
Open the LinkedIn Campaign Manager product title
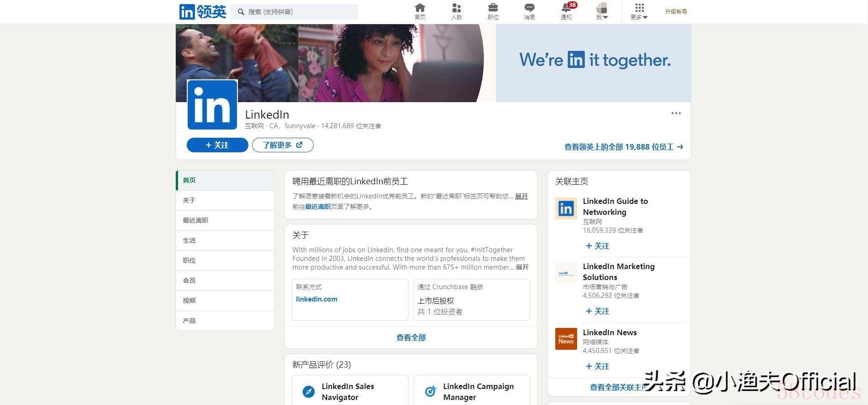click(x=479, y=392)
